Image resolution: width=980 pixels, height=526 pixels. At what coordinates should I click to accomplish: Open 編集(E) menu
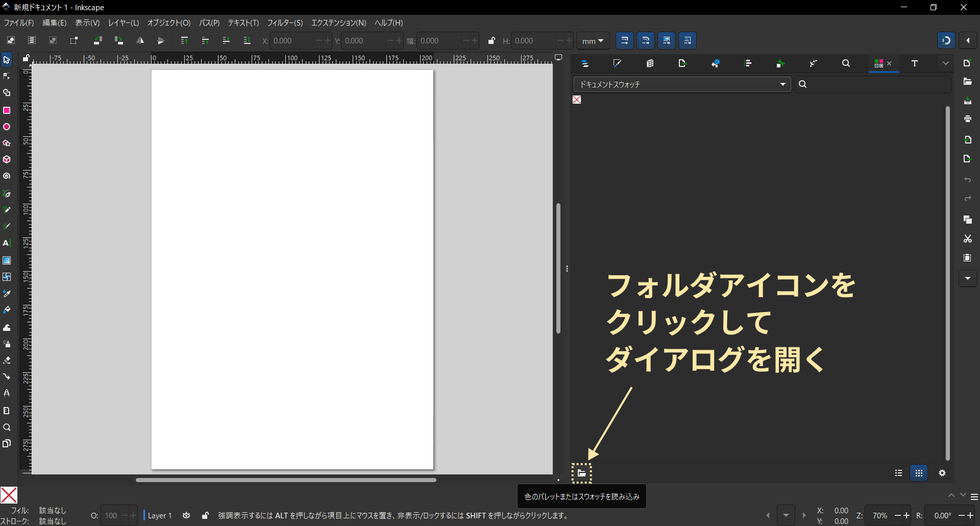[55, 23]
